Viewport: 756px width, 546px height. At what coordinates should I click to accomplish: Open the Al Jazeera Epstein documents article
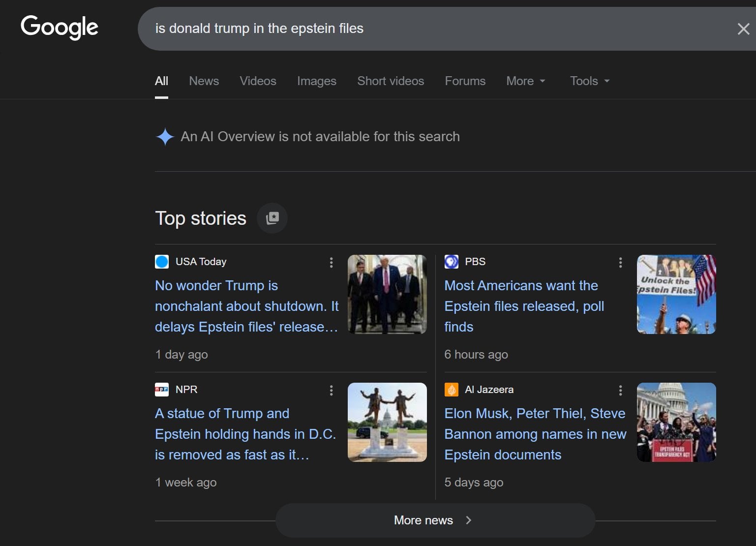coord(535,434)
